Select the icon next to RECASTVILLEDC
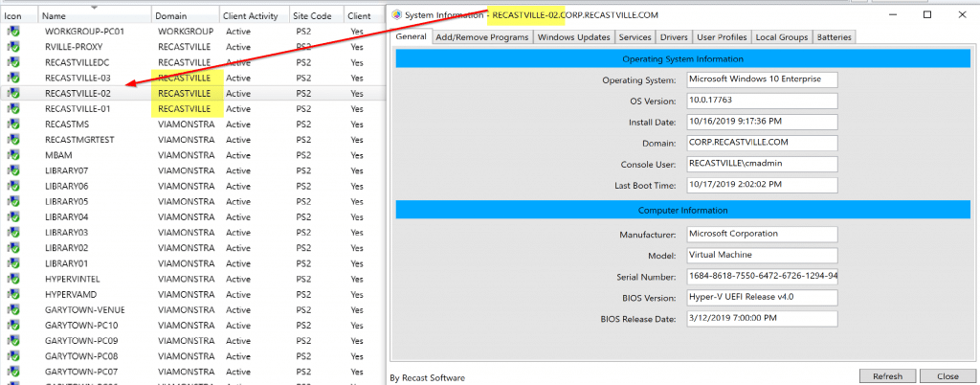Screen dimensions: 980x385 [x=13, y=62]
